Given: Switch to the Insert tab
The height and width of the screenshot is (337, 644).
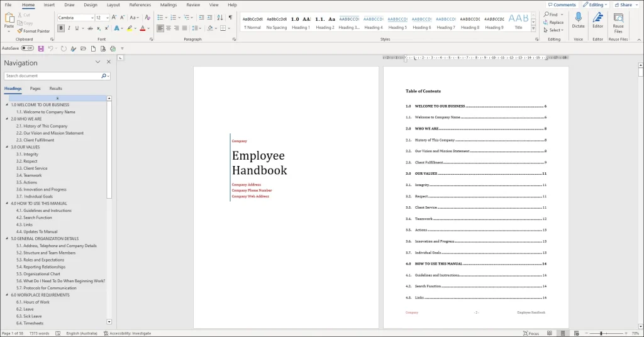Looking at the screenshot, I should pos(49,5).
